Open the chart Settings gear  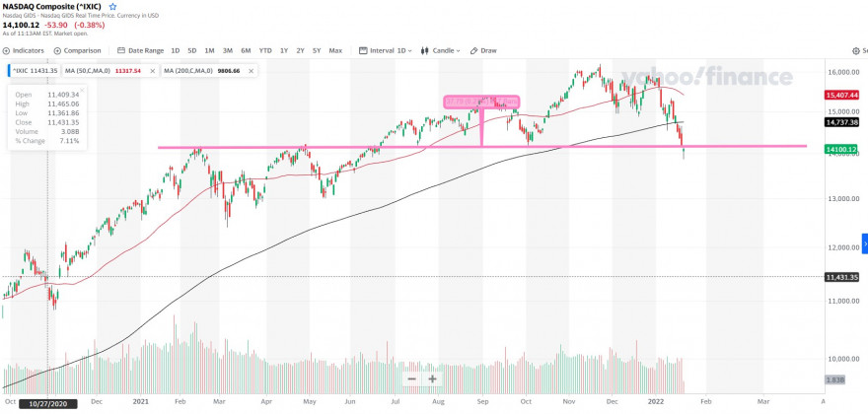[x=858, y=51]
